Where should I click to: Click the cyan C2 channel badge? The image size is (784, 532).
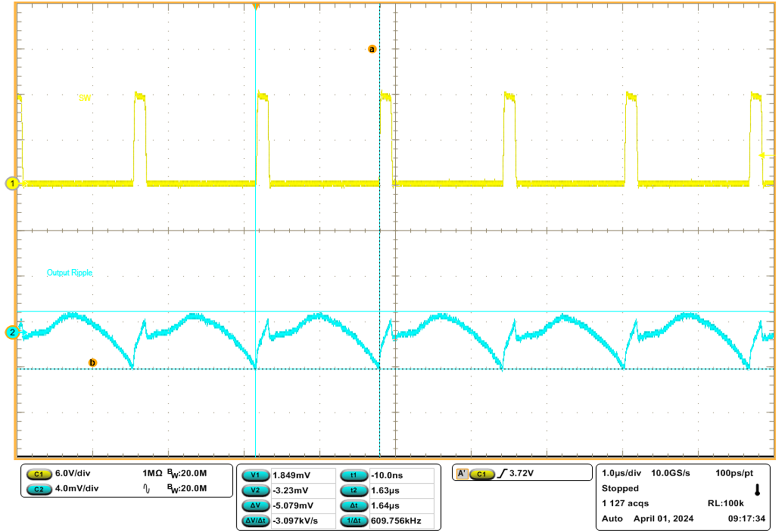click(x=39, y=489)
